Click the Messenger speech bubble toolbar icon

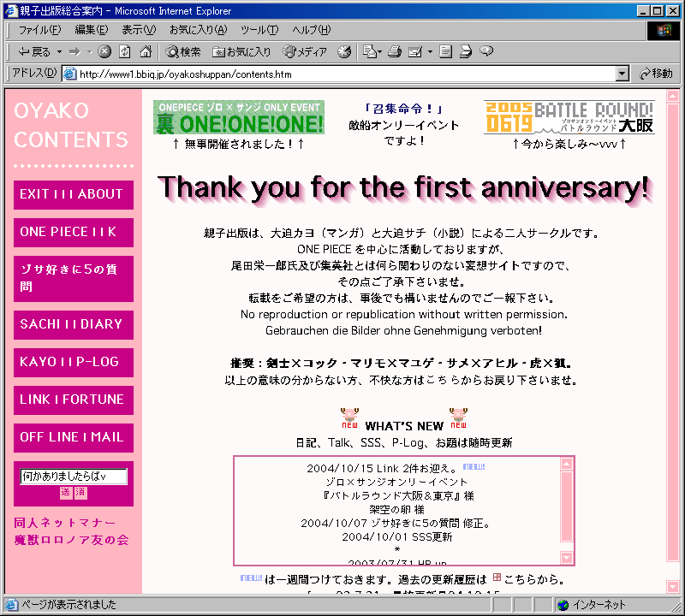click(486, 51)
